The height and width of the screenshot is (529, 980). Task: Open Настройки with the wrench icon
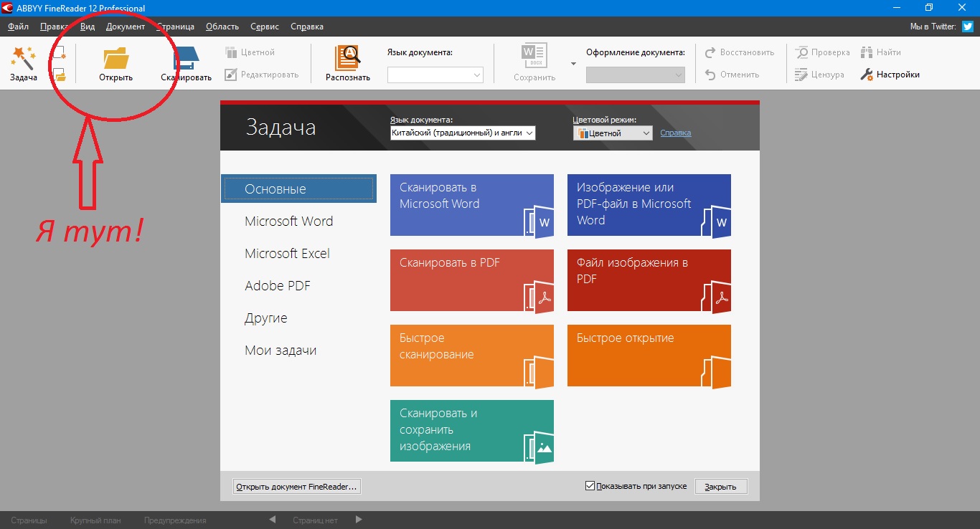coord(867,75)
